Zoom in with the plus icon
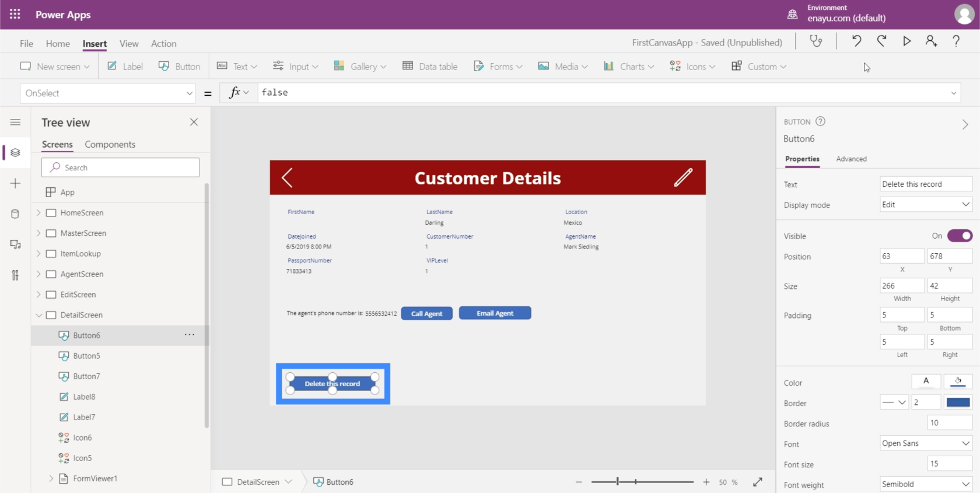The height and width of the screenshot is (493, 980). pyautogui.click(x=706, y=482)
